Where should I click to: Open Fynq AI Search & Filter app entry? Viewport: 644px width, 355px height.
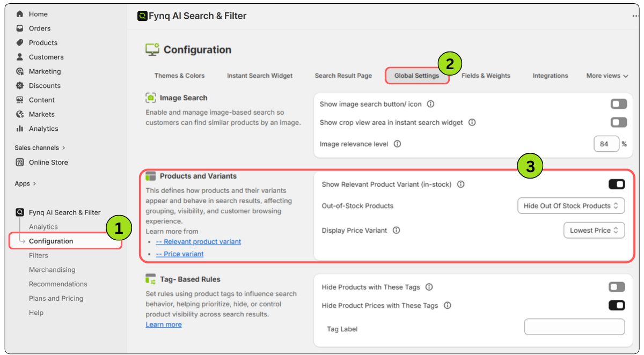click(65, 212)
